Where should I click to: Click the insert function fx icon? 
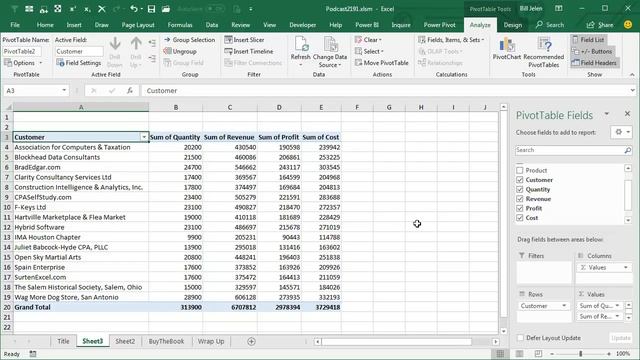(130, 91)
